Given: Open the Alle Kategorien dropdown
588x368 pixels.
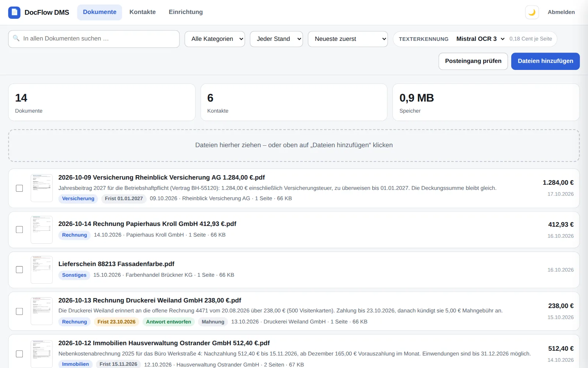Looking at the screenshot, I should [215, 39].
